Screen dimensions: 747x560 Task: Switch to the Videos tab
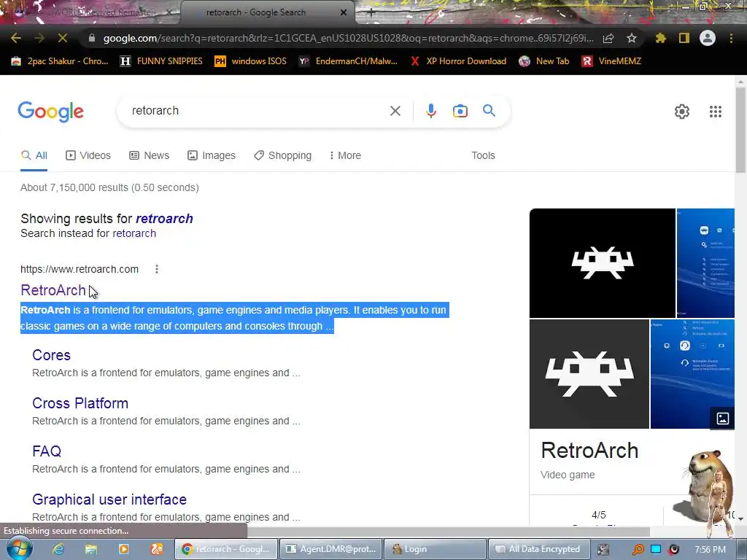(88, 155)
